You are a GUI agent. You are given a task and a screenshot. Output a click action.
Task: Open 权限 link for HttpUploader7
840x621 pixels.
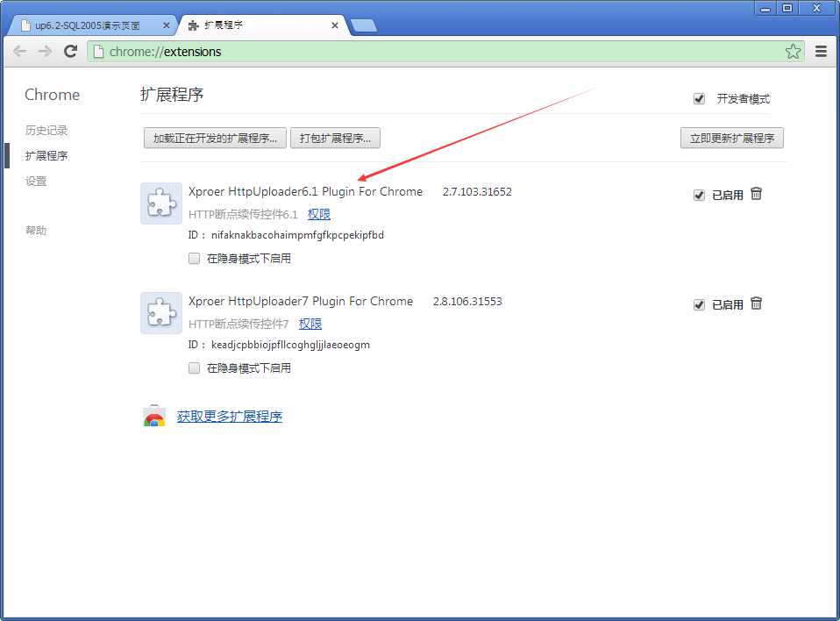pos(310,324)
